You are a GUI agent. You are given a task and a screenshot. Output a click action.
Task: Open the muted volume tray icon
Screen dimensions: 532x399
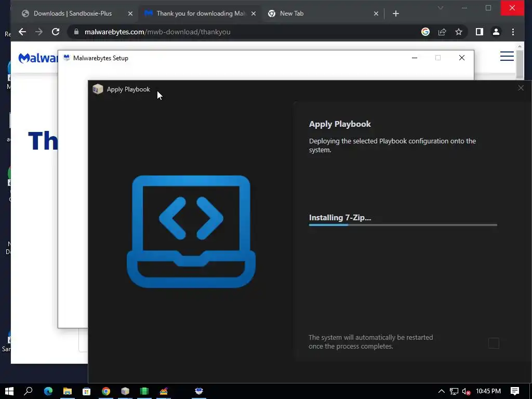[466, 392]
